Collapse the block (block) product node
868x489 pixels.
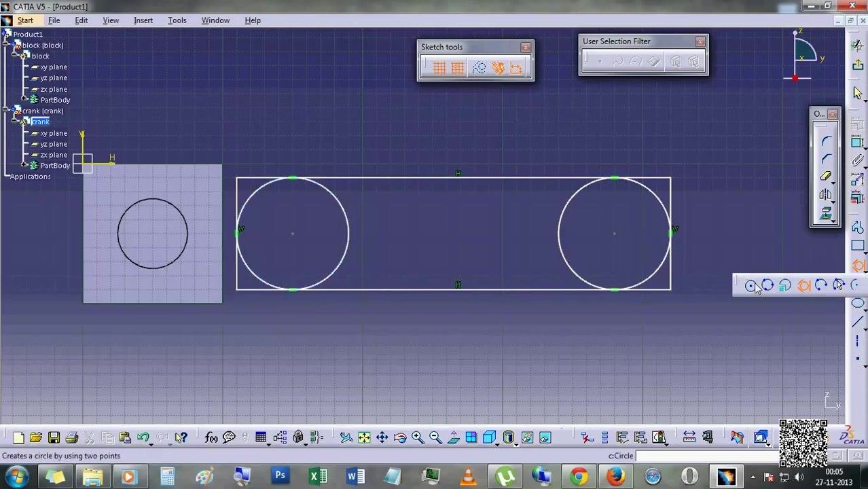5,46
